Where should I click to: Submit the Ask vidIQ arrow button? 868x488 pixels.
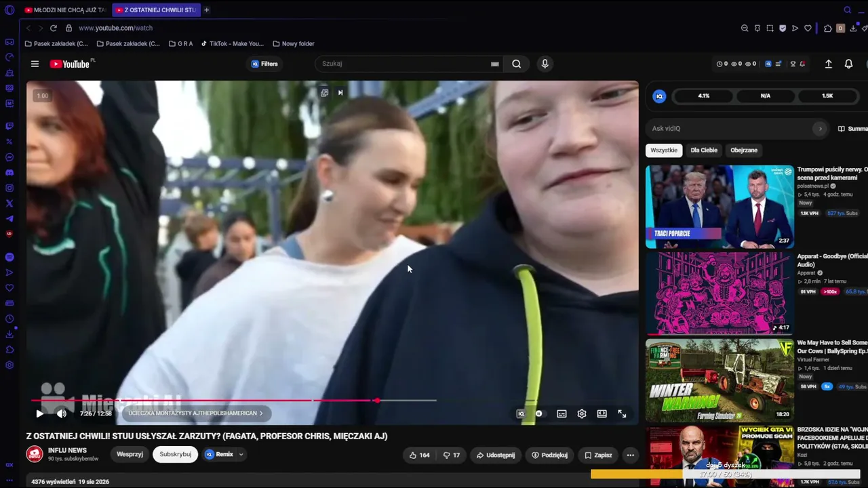820,128
